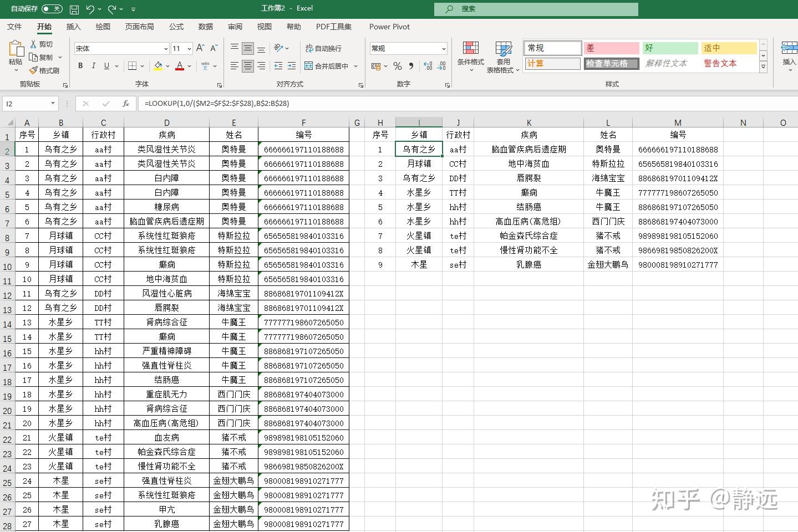The image size is (798, 532).
Task: Open the Undo history dropdown arrow
Action: [100, 9]
